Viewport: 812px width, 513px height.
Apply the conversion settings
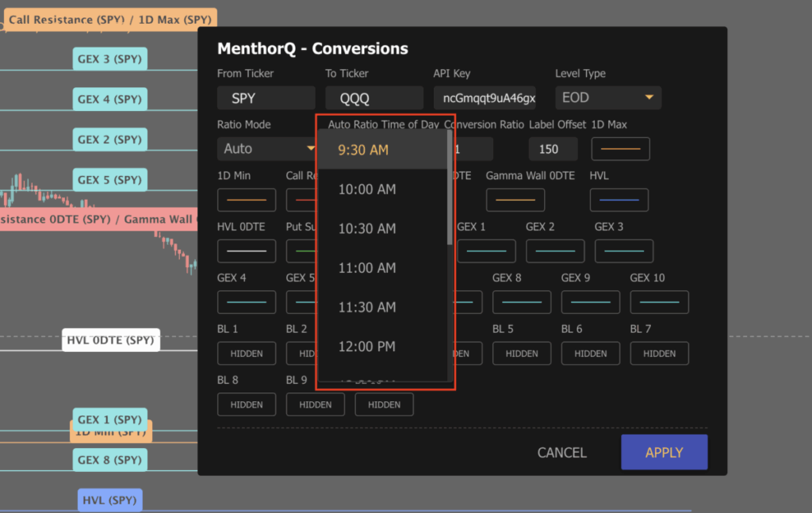point(664,452)
